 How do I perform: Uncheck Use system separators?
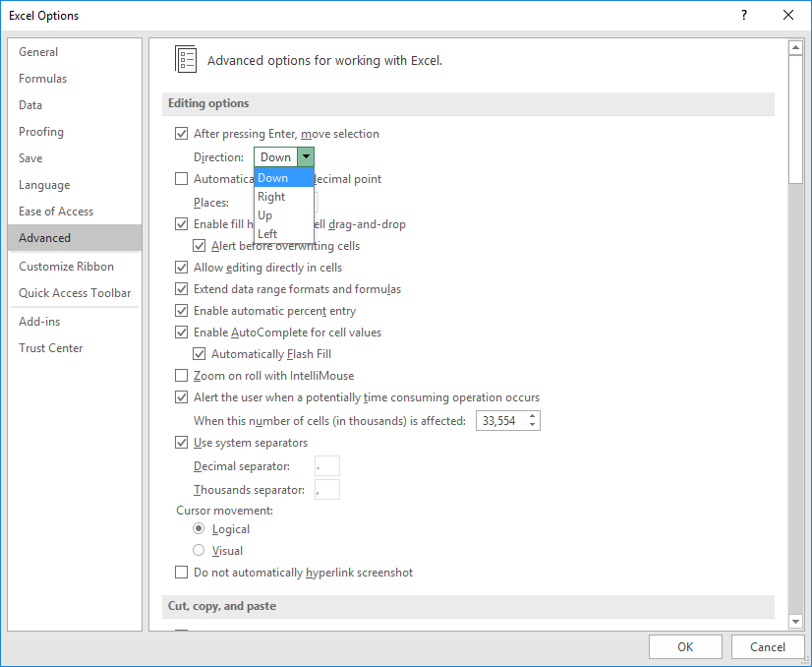181,443
